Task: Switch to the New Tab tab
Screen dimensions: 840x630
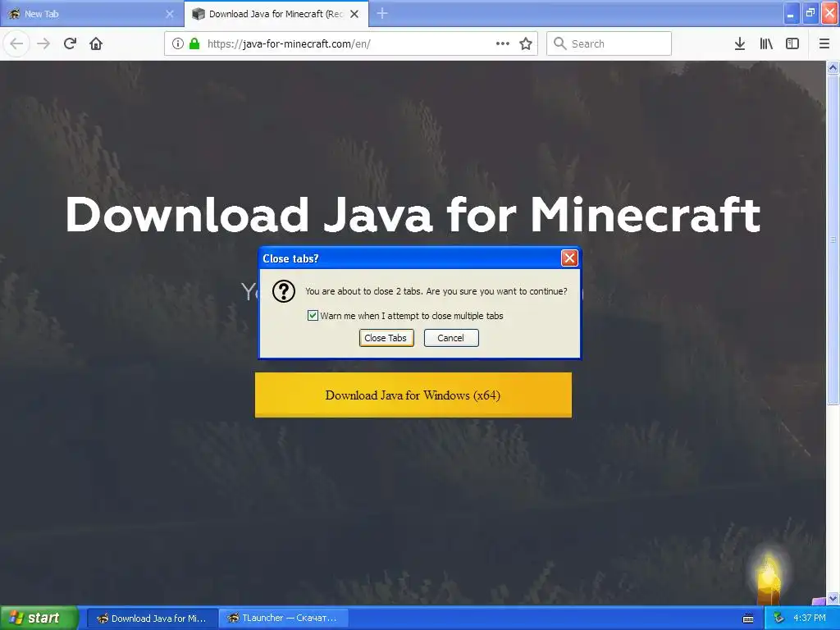Action: 92,14
